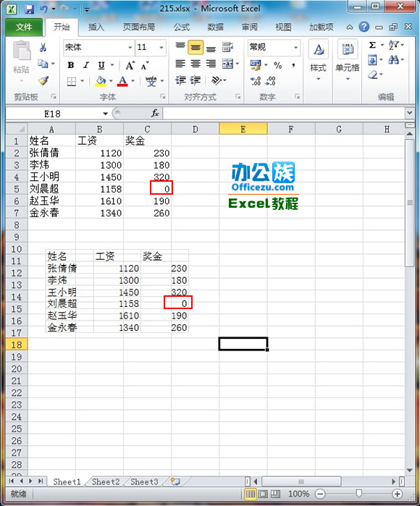The height and width of the screenshot is (506, 420).
Task: Open the Name Box dropdown arrow
Action: point(105,114)
